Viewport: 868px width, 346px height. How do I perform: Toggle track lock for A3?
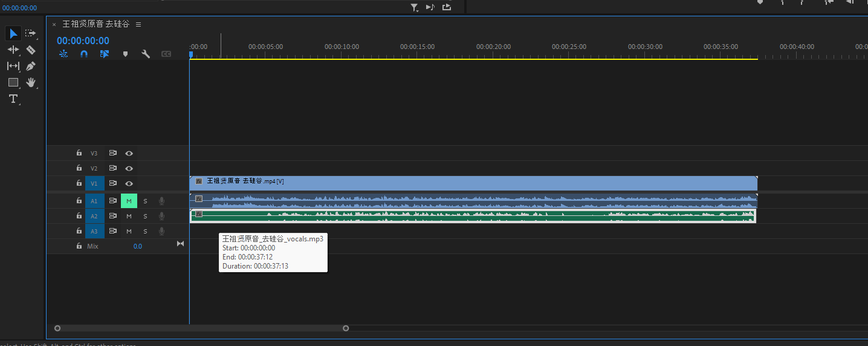[x=79, y=231]
